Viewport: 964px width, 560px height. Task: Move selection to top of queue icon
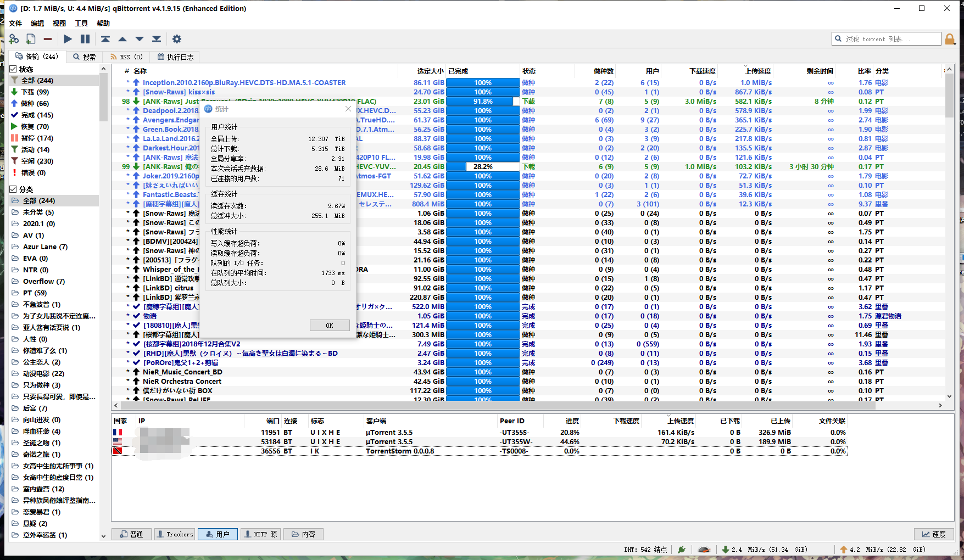tap(105, 39)
